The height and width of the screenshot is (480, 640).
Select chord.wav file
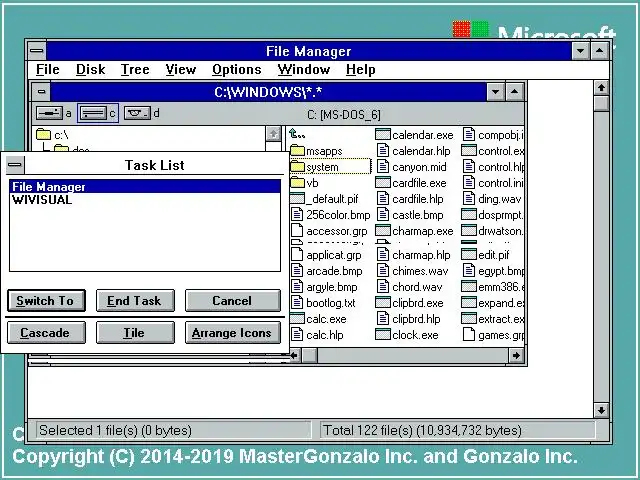409,287
